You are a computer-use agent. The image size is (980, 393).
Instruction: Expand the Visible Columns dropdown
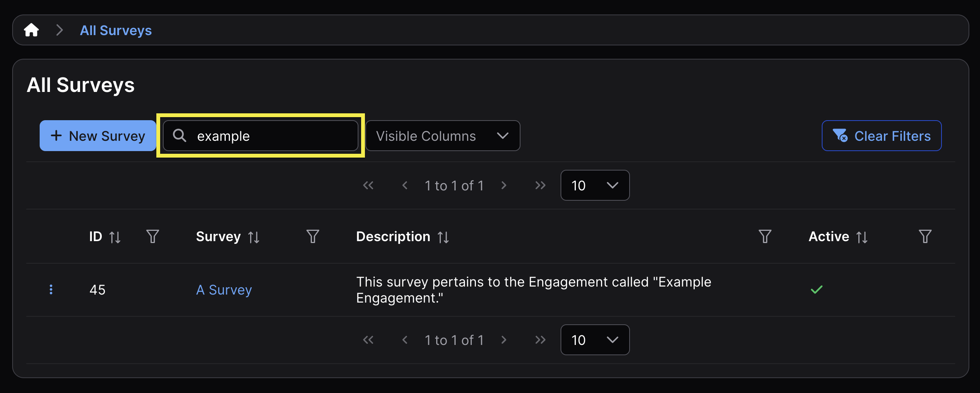(443, 136)
